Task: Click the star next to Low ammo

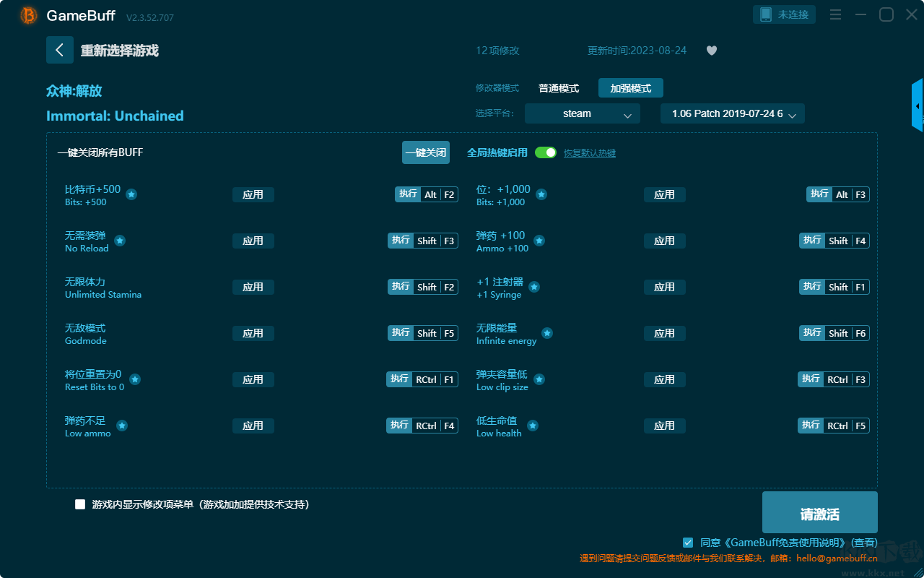Action: [122, 426]
